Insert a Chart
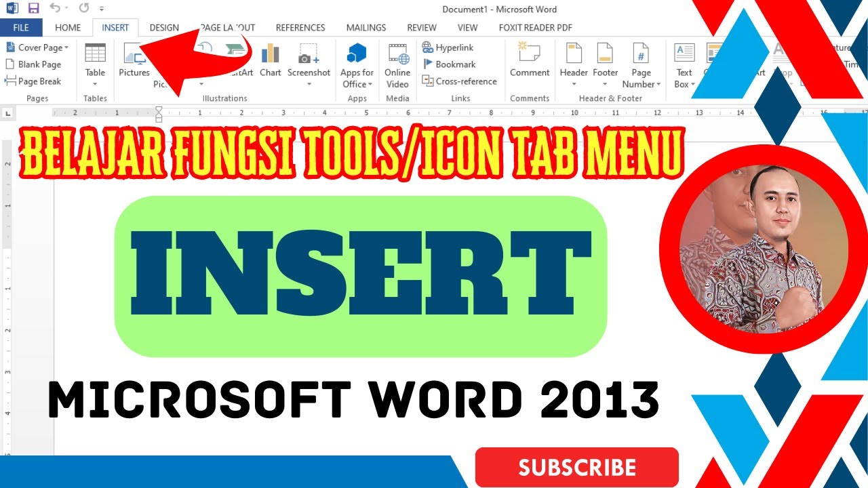 pos(271,61)
